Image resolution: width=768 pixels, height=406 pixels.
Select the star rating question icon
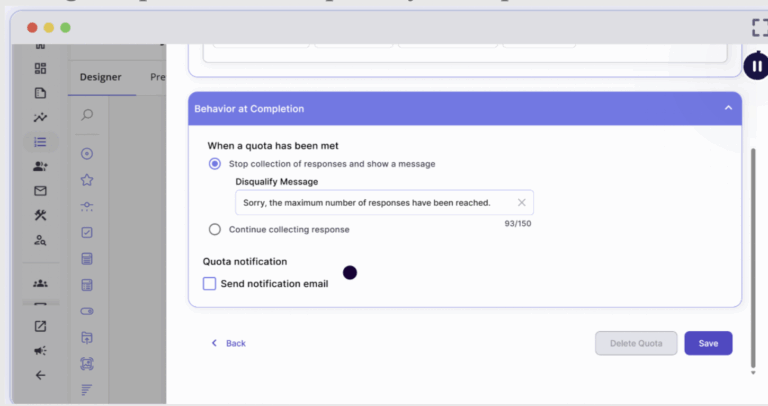[x=87, y=180]
